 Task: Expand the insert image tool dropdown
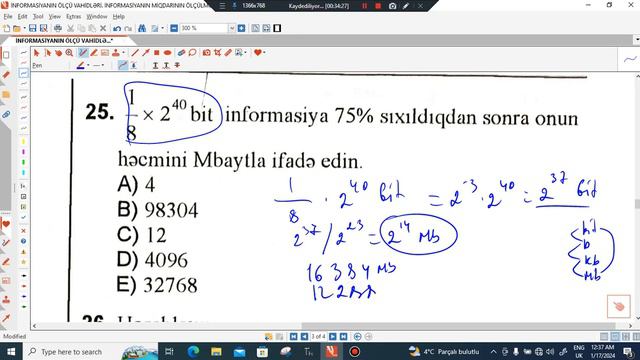[x=245, y=53]
